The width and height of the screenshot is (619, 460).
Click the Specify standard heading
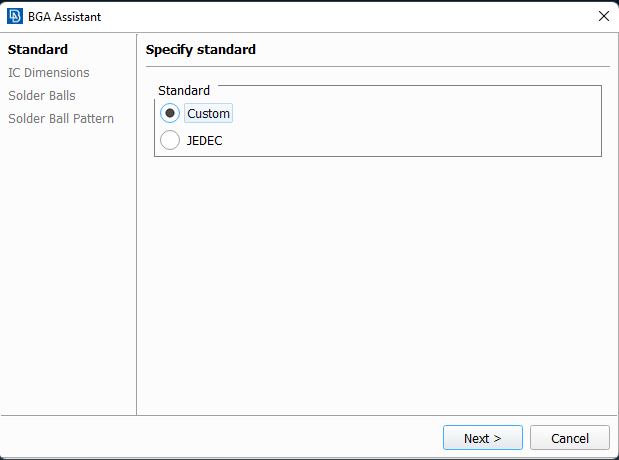click(201, 50)
